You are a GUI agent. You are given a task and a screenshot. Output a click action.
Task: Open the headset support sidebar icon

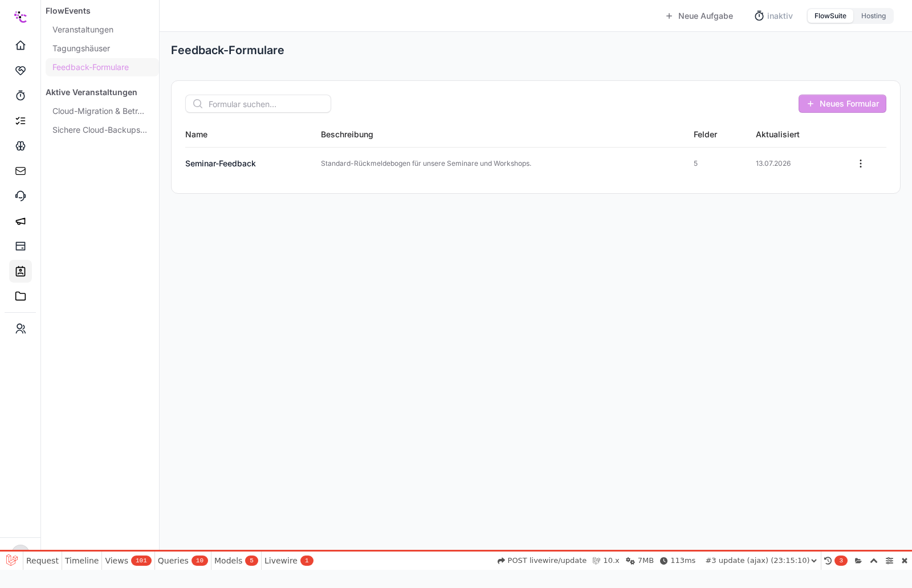(x=21, y=195)
